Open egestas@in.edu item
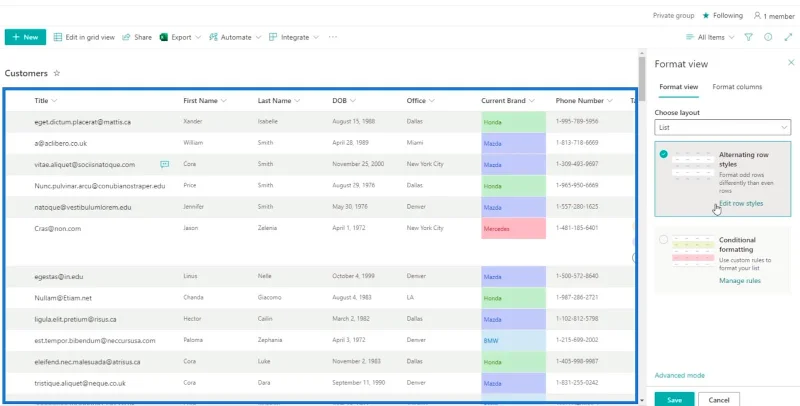 [59, 276]
